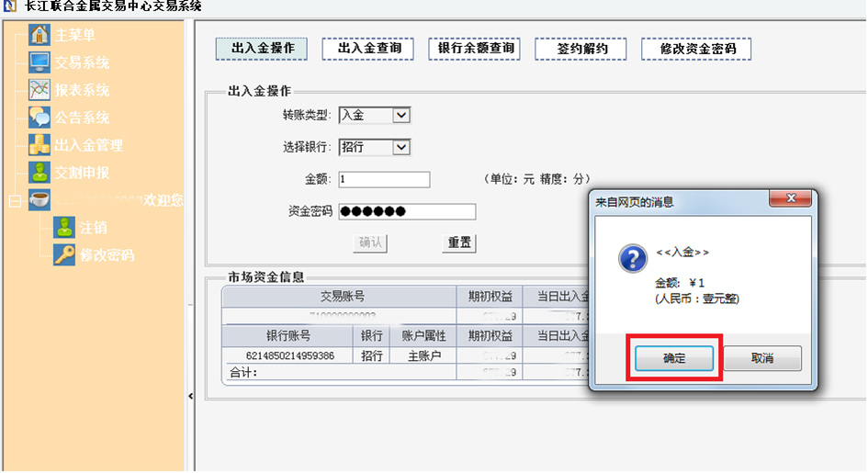The image size is (868, 473).
Task: Click the 重置 reset button
Action: tap(459, 243)
